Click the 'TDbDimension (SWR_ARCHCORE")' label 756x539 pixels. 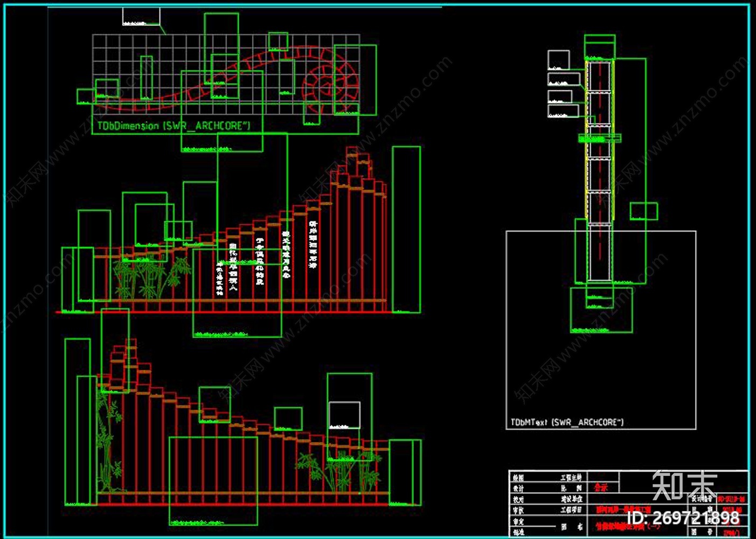pyautogui.click(x=174, y=126)
